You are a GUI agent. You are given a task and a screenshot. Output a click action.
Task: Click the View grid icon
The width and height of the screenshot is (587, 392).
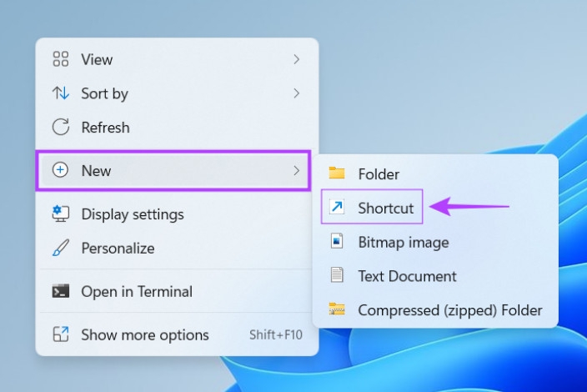(x=61, y=59)
